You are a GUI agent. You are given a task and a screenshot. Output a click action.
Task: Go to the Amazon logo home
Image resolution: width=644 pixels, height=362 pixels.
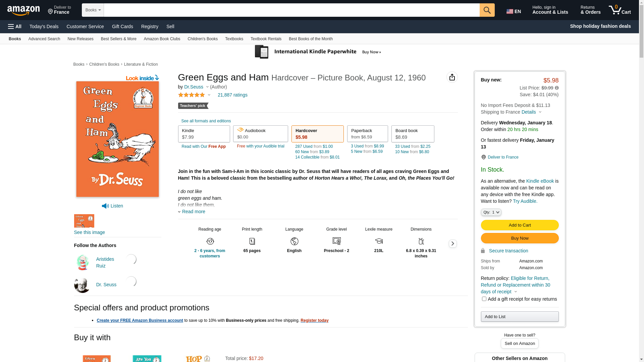pos(23,11)
